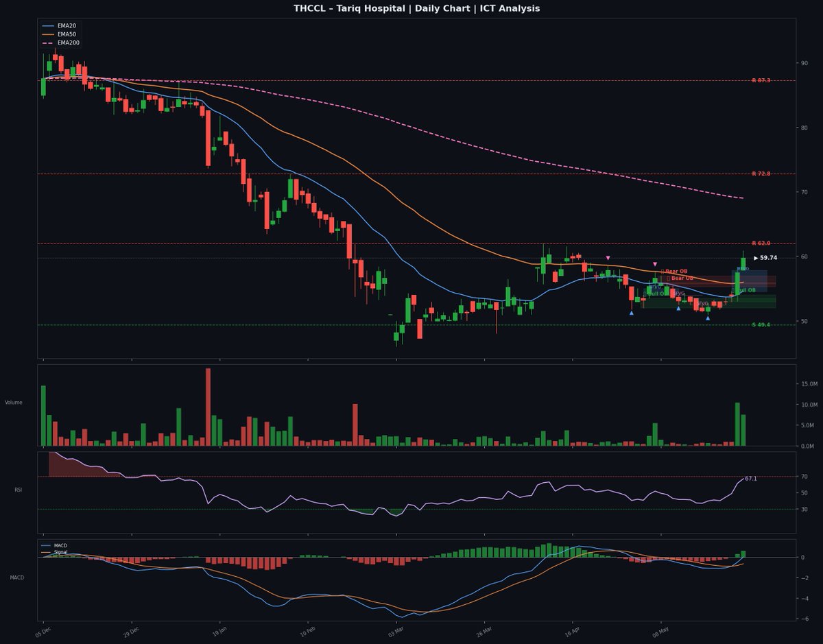Click the R 62.0 resistance label
Image resolution: width=823 pixels, height=644 pixels.
[x=761, y=243]
